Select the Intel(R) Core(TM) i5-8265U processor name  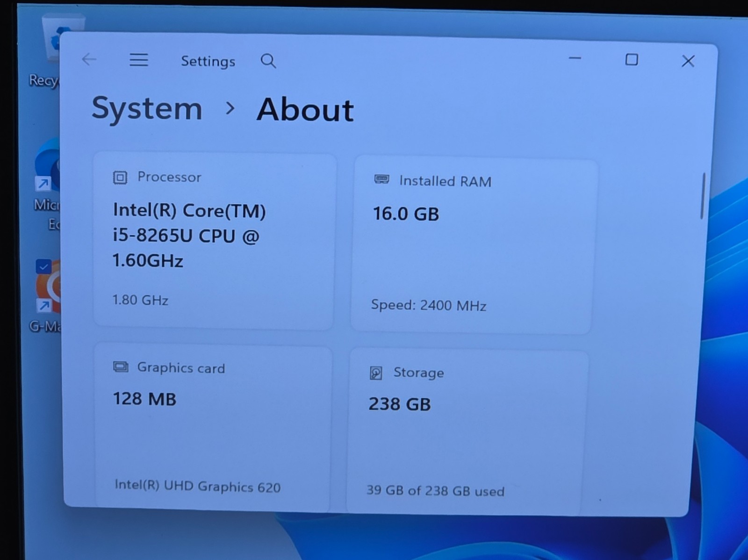[x=189, y=236]
